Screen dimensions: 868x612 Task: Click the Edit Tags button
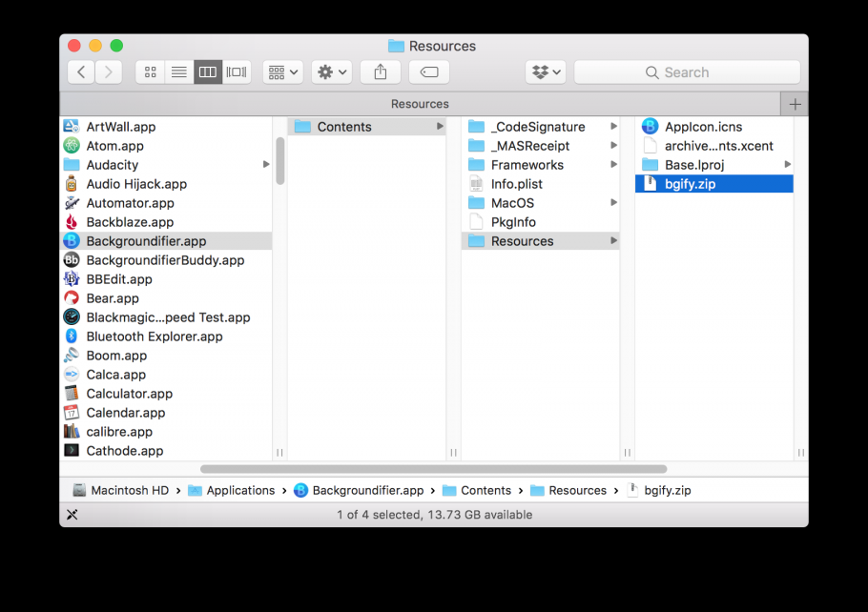click(x=429, y=71)
